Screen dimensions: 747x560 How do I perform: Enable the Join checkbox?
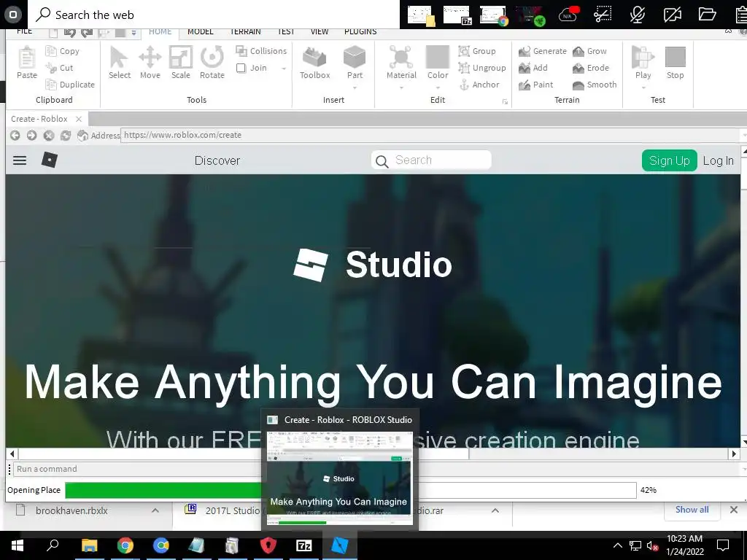click(241, 68)
